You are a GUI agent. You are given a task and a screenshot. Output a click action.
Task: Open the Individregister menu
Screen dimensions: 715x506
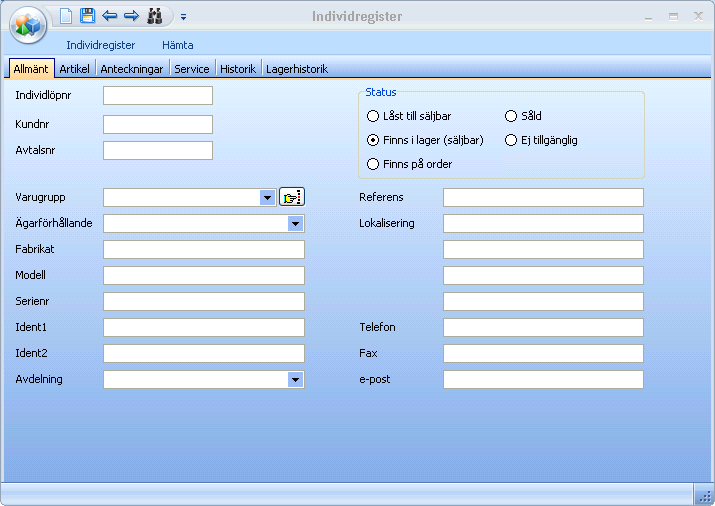pos(100,45)
